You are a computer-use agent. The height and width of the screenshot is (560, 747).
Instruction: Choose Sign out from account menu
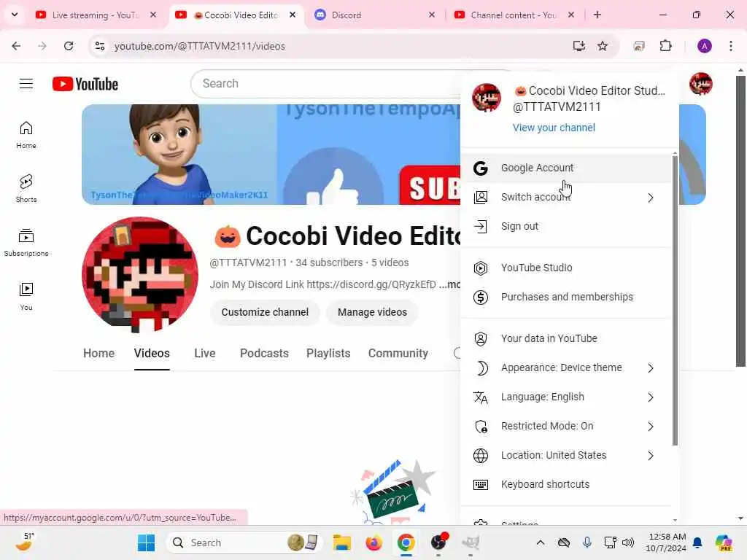tap(566, 226)
